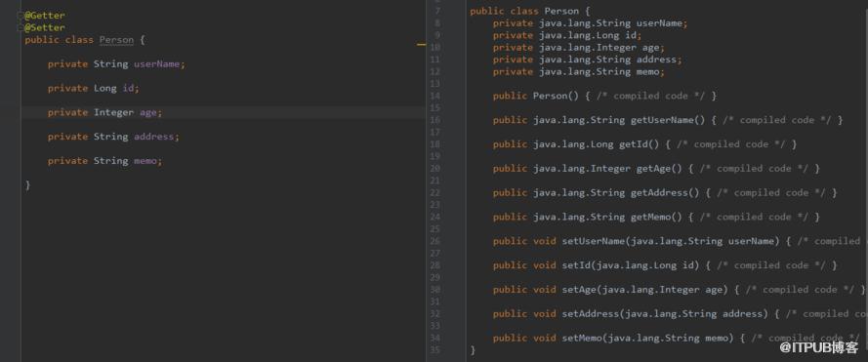Click userName field in 'private String userName;' source line
This screenshot has height=362, width=868.
(157, 64)
